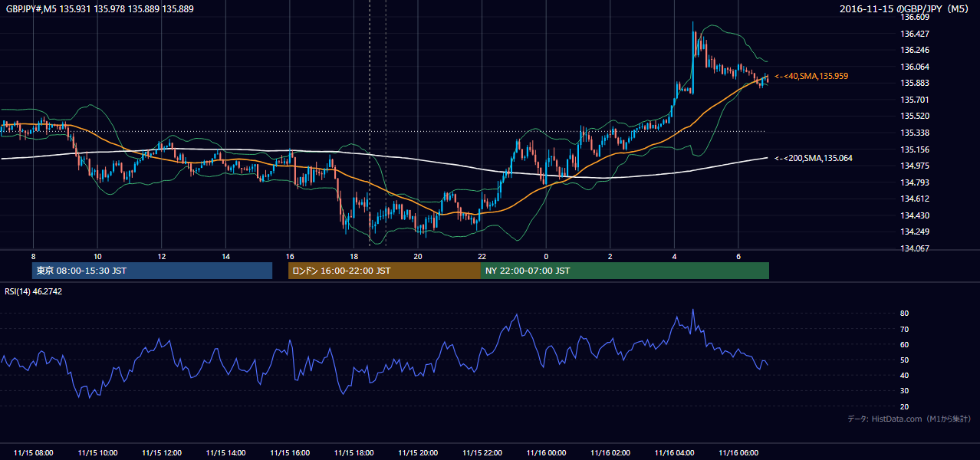Click RSI level 80 on the axis

(x=905, y=314)
